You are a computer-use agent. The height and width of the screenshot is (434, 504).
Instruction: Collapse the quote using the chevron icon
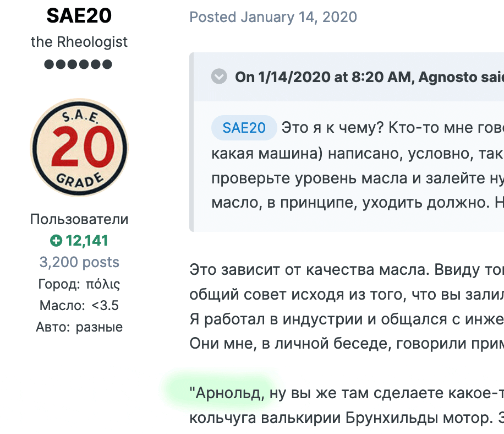point(219,77)
